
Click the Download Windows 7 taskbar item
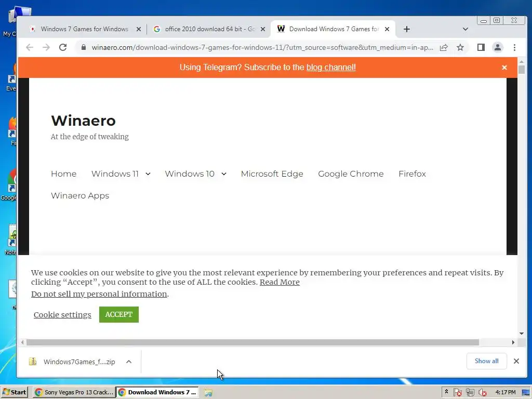pos(157,392)
